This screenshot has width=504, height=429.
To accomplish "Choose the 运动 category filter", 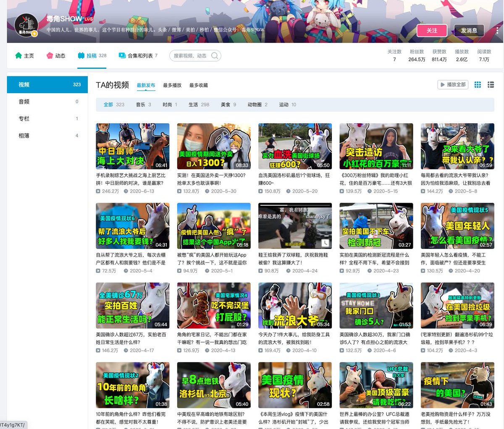I will click(x=285, y=105).
